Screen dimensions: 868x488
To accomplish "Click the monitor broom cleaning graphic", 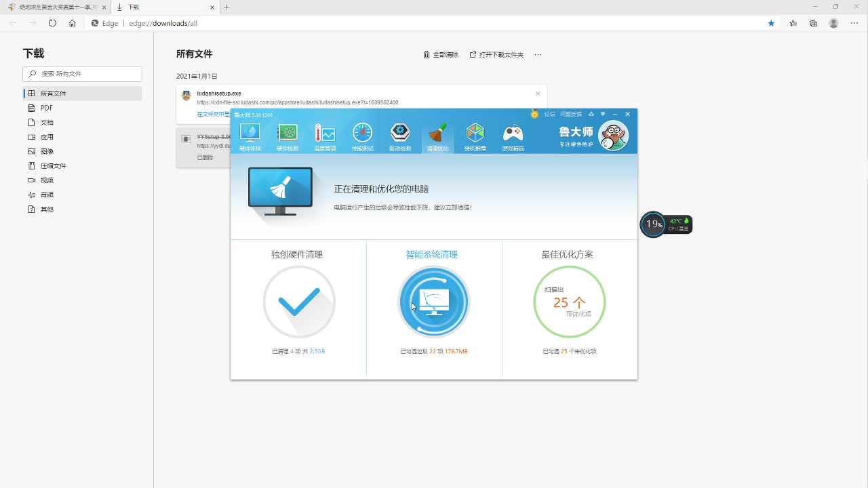I will pyautogui.click(x=280, y=192).
